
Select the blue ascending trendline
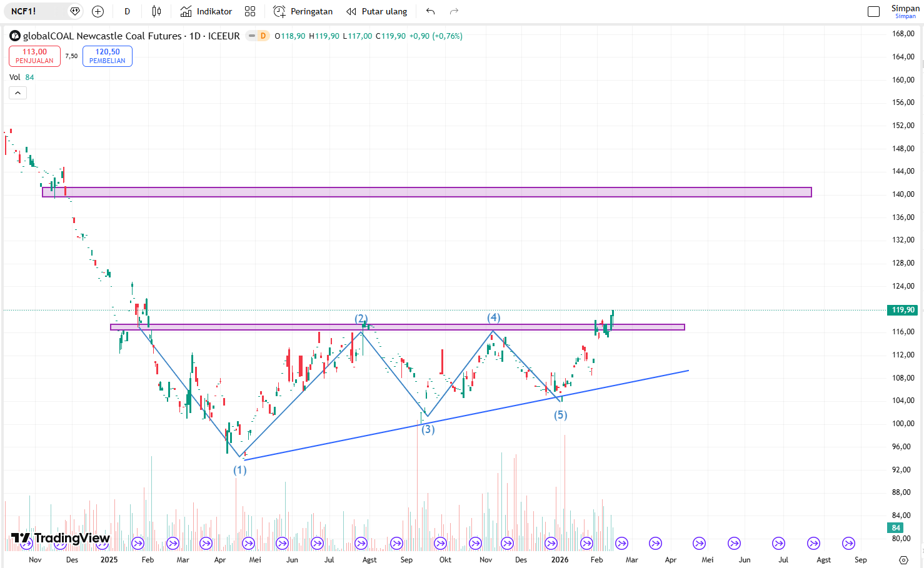coord(466,416)
